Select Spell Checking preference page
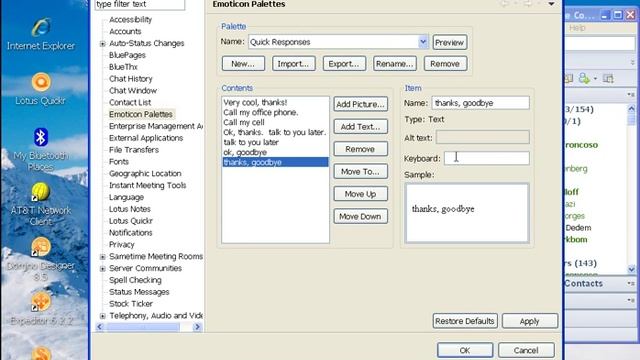640x360 pixels. (135, 280)
